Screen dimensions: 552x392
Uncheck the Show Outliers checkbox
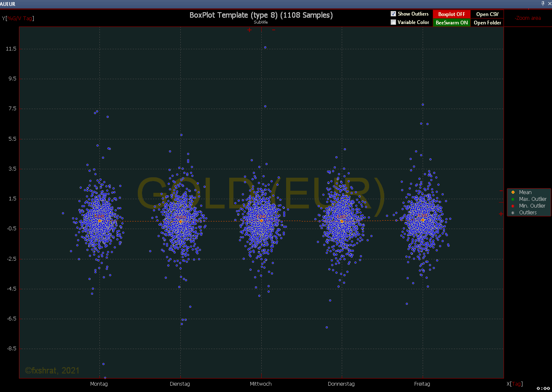coord(393,14)
